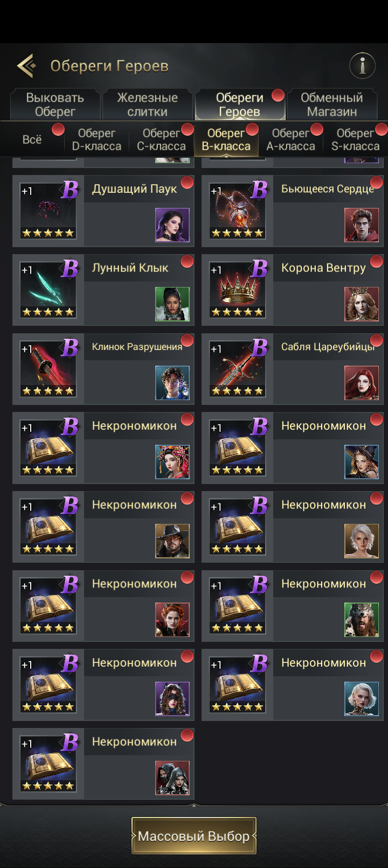Open the info icon at top right
This screenshot has height=868, width=388.
point(362,66)
